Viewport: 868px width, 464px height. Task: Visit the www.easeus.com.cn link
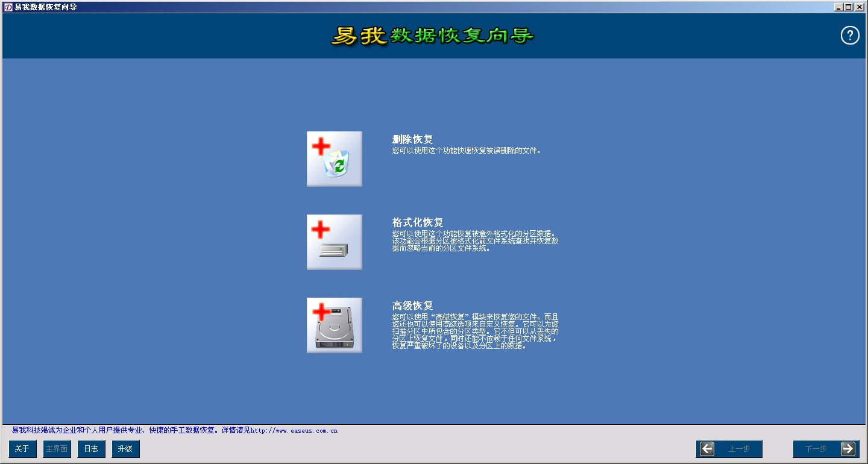(x=294, y=431)
